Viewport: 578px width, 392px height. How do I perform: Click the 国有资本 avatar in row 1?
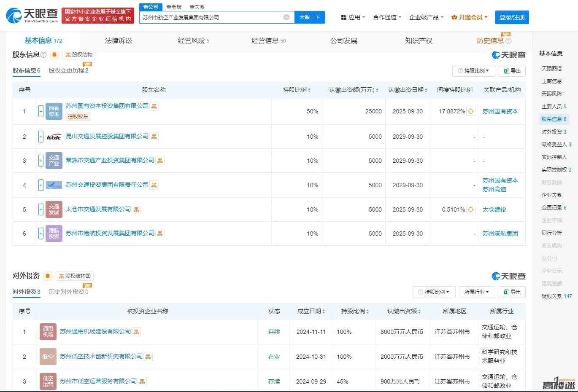[54, 111]
